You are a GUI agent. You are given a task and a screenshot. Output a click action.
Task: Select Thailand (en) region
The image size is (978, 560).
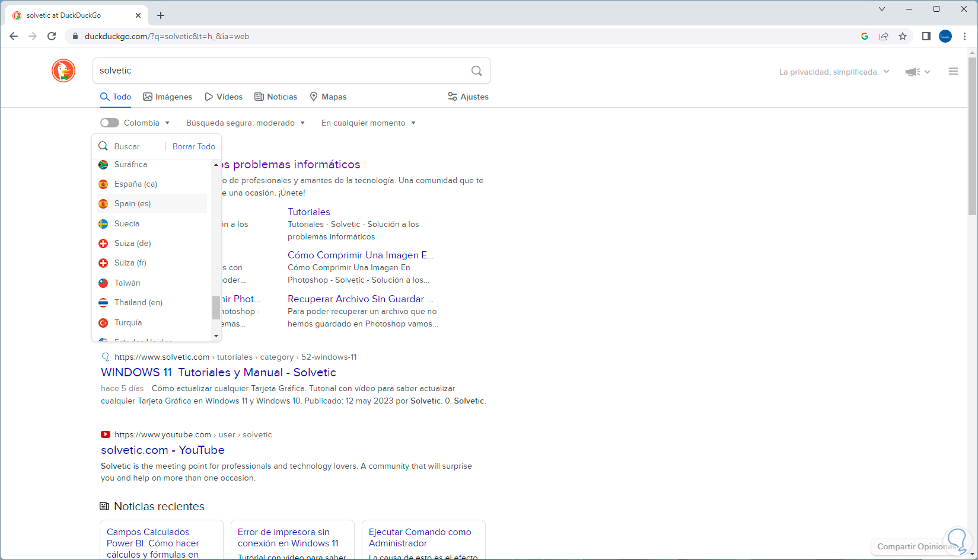click(152, 303)
